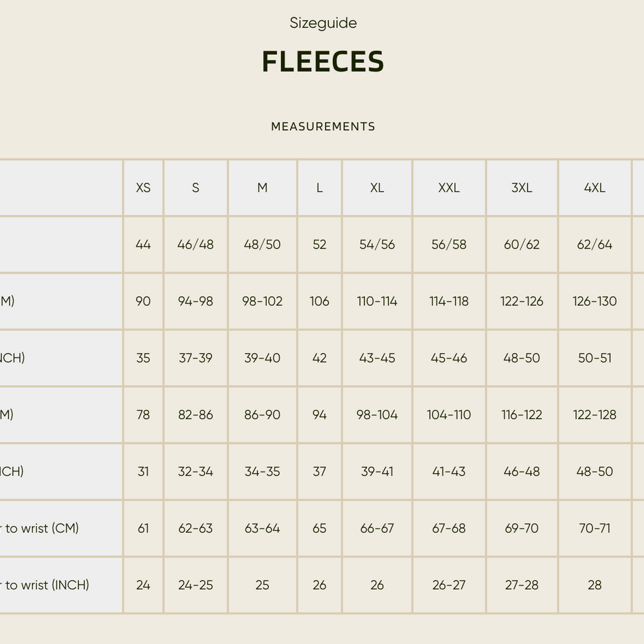This screenshot has height=644, width=644.
Task: Select the XXL column header
Action: [x=449, y=188]
